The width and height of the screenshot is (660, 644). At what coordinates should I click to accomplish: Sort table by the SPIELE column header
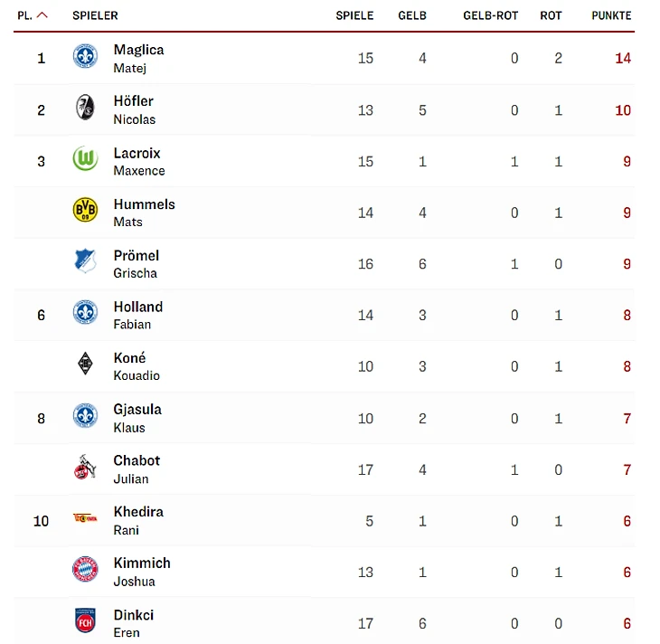pos(354,15)
